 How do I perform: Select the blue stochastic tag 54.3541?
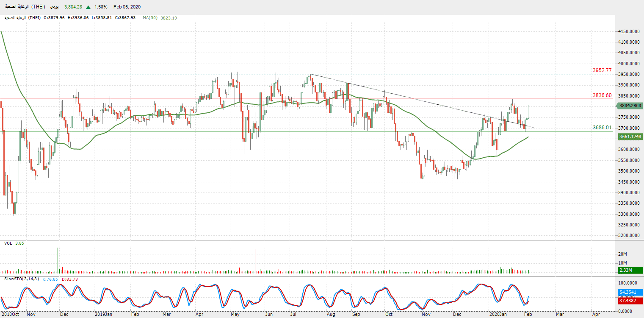click(x=630, y=293)
